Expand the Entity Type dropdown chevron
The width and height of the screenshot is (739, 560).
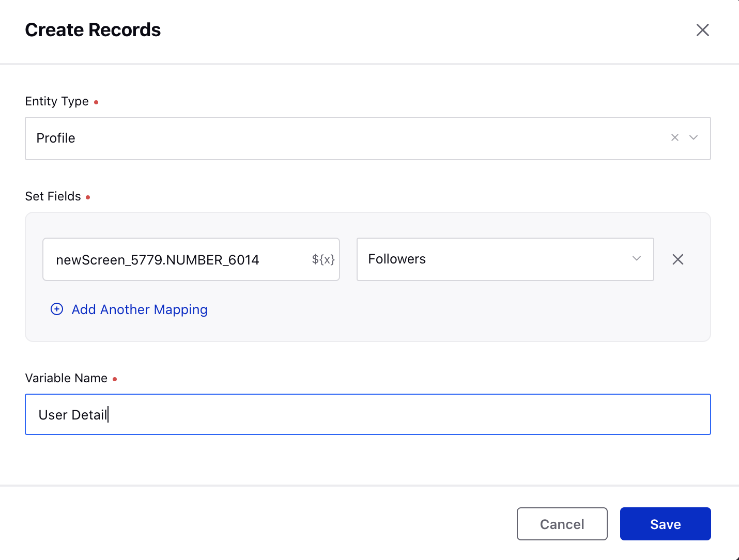point(694,137)
